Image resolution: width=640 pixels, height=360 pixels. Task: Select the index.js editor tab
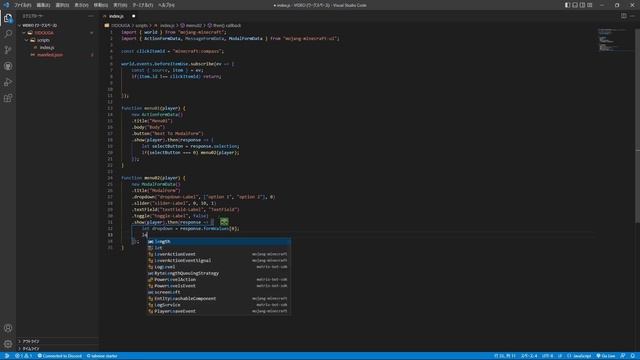point(118,16)
